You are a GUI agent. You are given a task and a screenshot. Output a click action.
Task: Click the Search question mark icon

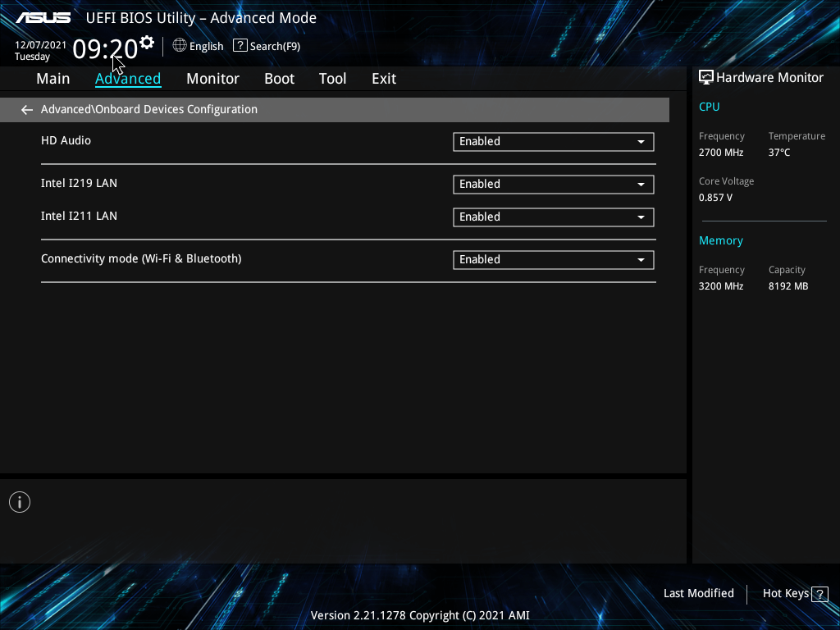[x=240, y=46]
